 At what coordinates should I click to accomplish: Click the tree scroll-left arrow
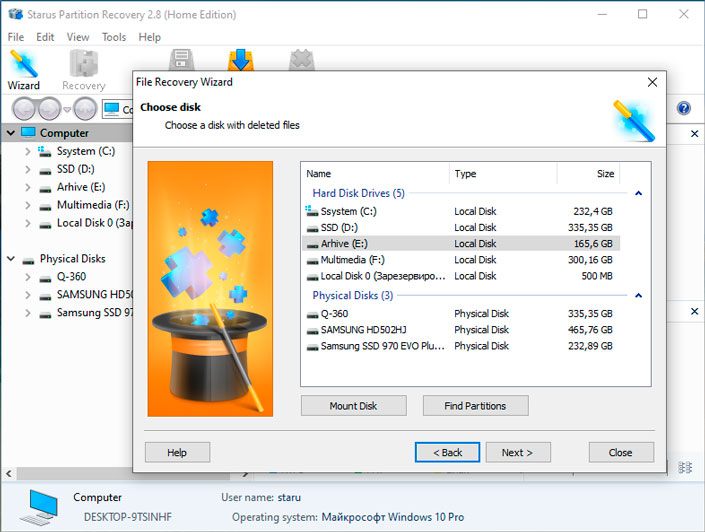pos(9,474)
